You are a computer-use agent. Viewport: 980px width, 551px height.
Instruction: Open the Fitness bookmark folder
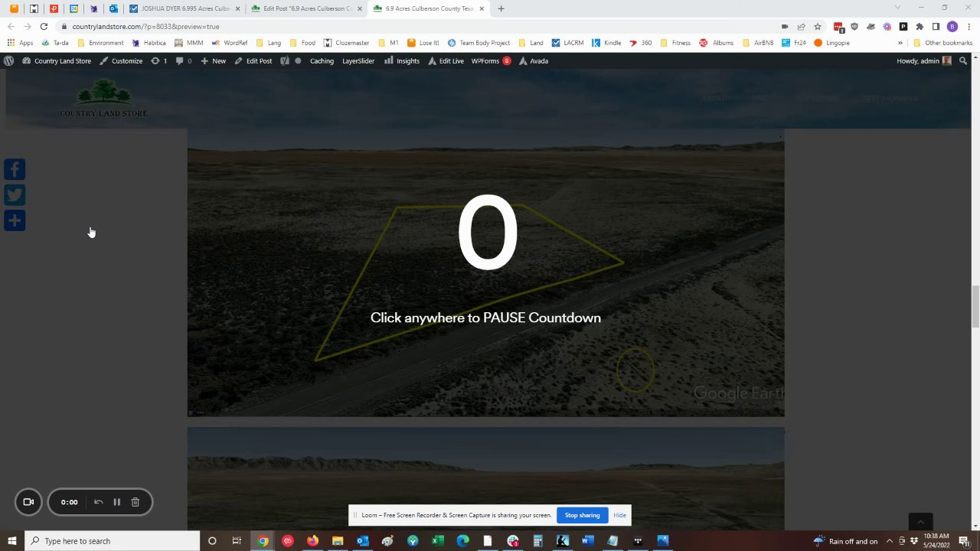pyautogui.click(x=675, y=43)
